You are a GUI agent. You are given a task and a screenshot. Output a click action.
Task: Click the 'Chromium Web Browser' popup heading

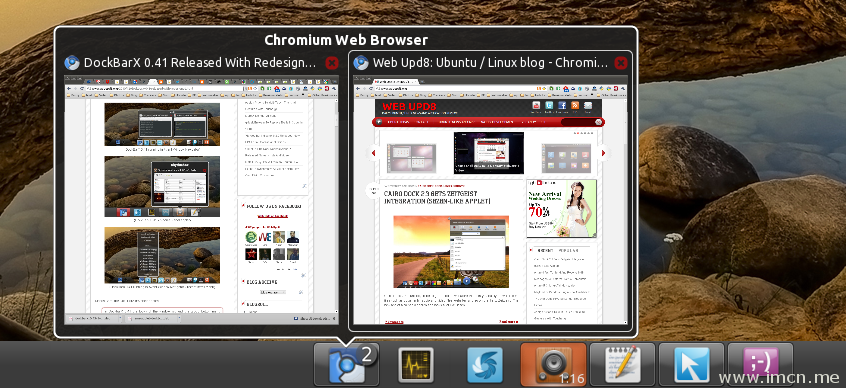(346, 40)
